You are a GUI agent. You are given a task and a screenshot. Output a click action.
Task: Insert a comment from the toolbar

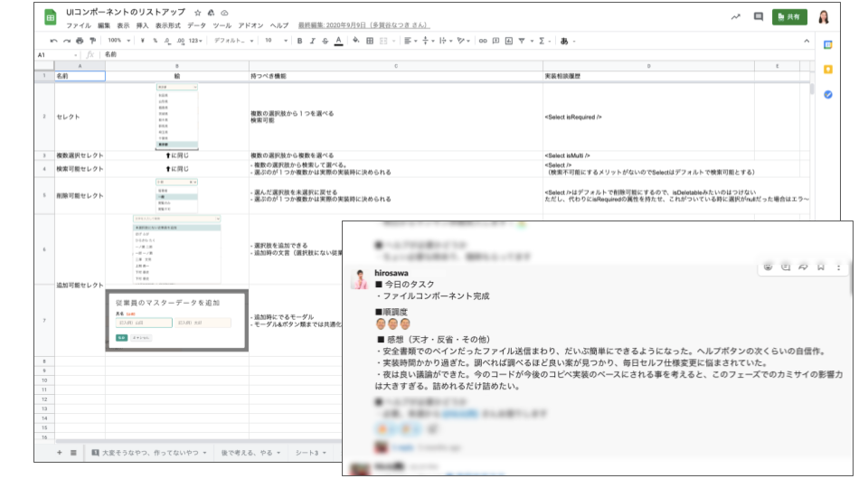[496, 41]
